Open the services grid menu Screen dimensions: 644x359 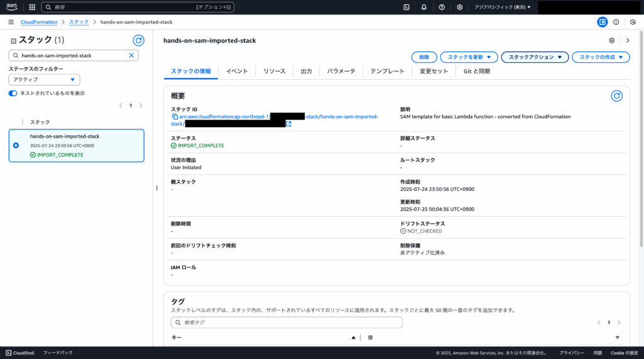pyautogui.click(x=32, y=7)
